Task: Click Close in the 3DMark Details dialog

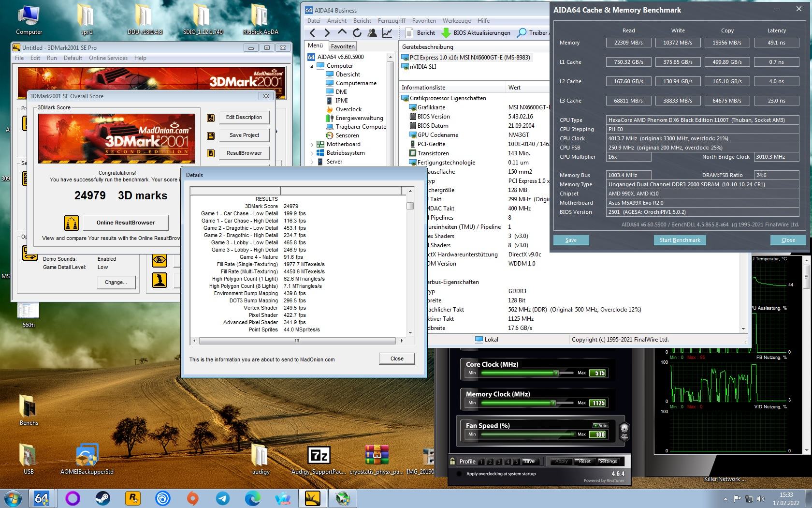Action: (397, 359)
